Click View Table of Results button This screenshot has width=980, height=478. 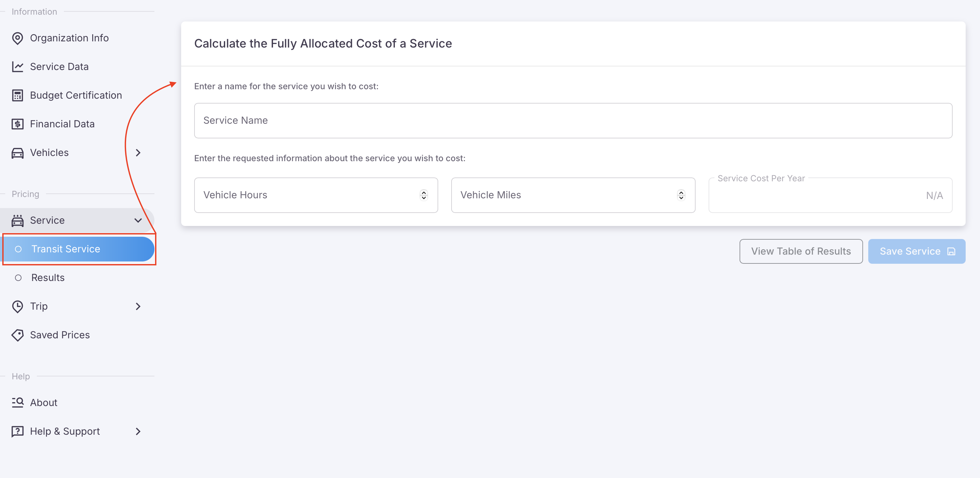click(800, 251)
